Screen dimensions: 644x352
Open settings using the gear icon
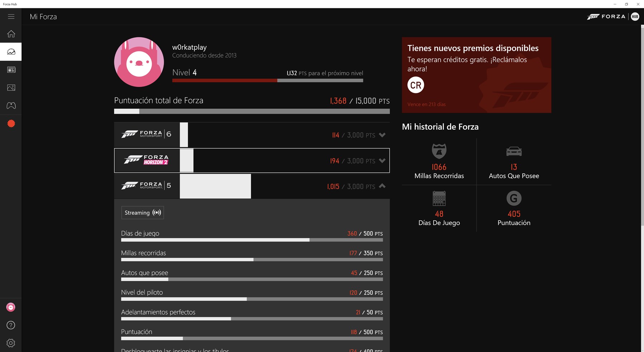pyautogui.click(x=11, y=343)
